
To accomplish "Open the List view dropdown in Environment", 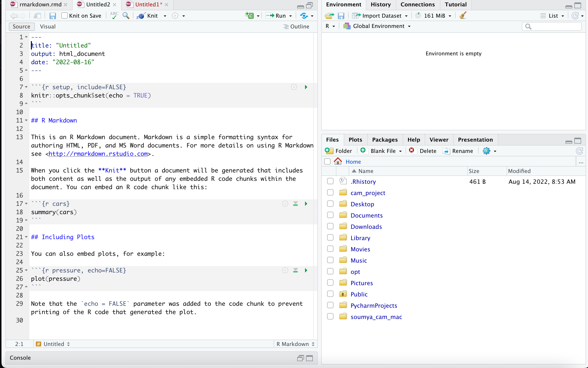I will click(562, 15).
